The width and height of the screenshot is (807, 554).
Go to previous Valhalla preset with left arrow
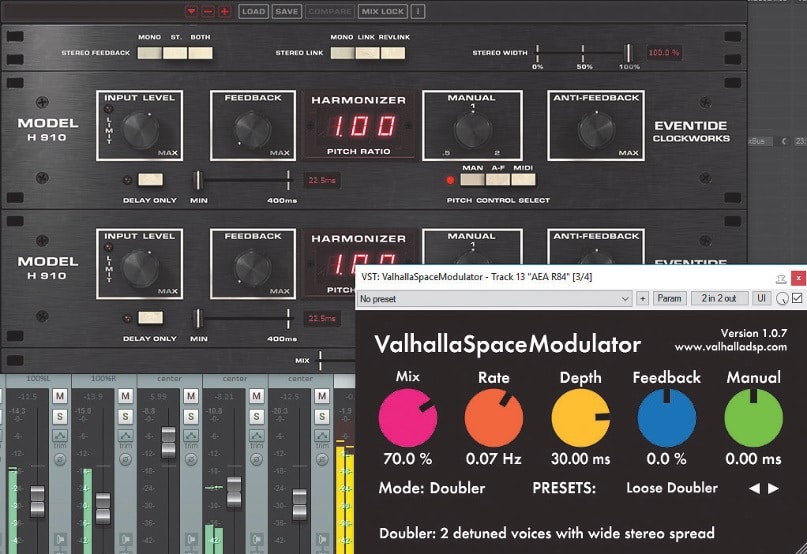coord(755,488)
